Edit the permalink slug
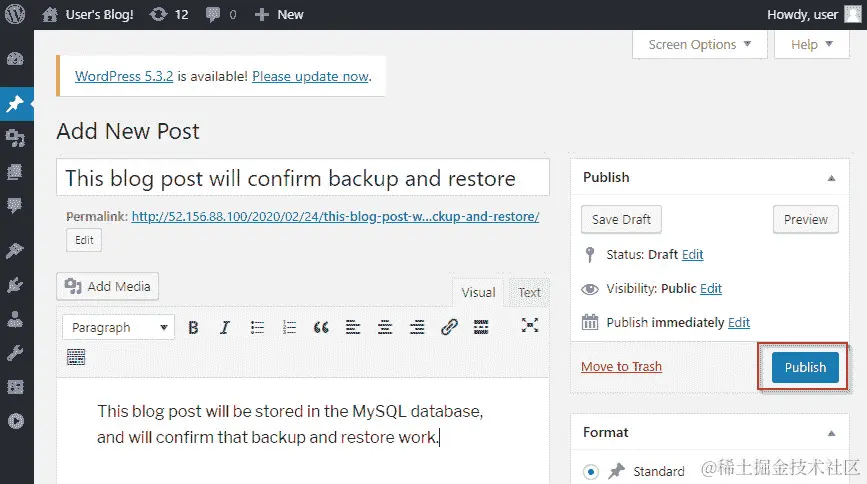Viewport: 867px width, 484px height. coord(84,240)
